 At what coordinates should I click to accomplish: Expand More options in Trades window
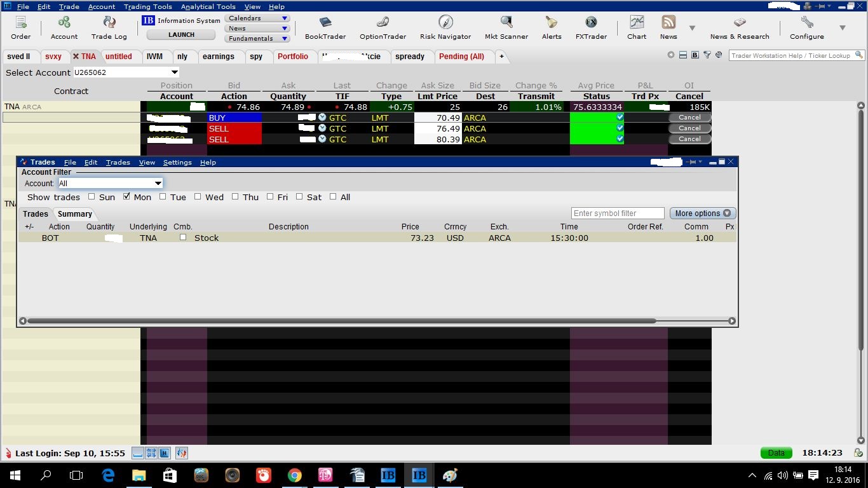(703, 213)
